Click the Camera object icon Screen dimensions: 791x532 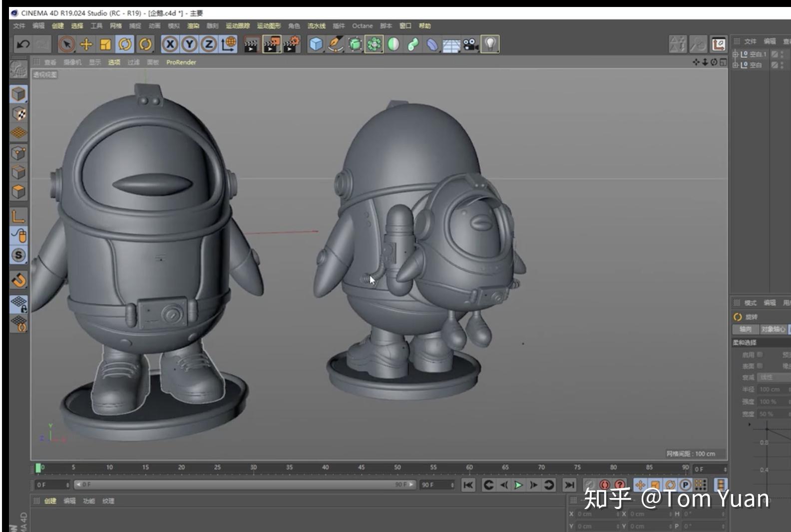470,44
